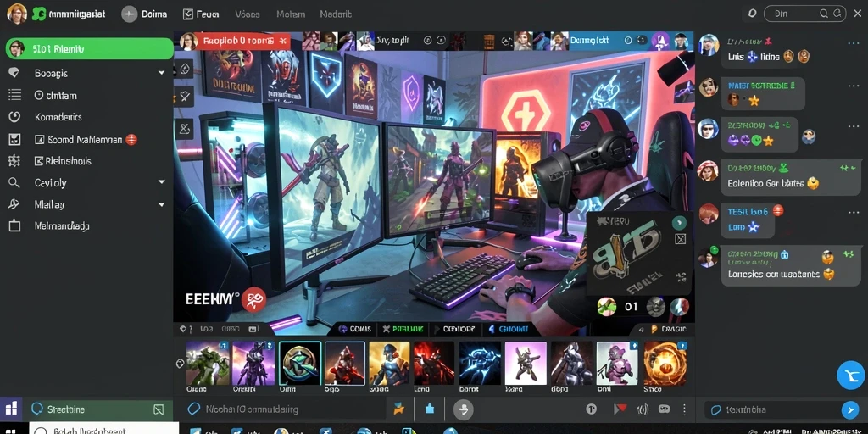Click the Doima button in header
Viewport: 868px width, 434px height.
click(x=144, y=14)
